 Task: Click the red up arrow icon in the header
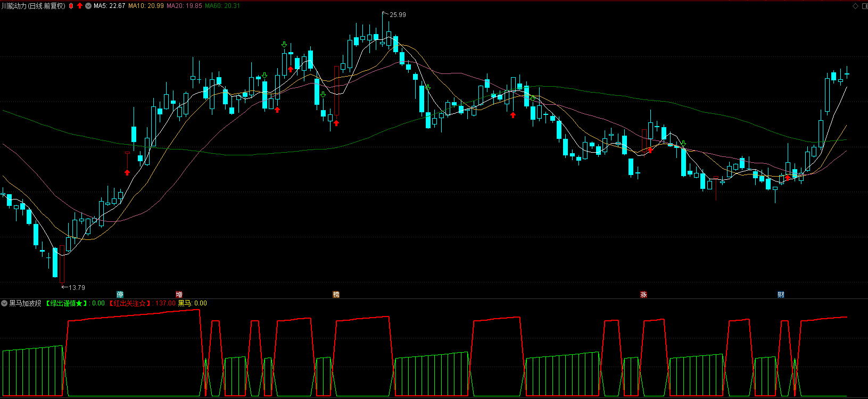(x=80, y=6)
